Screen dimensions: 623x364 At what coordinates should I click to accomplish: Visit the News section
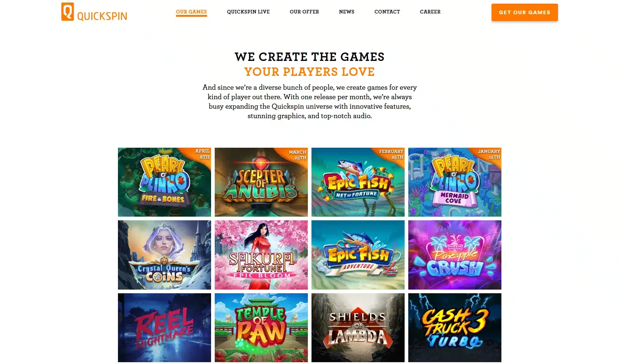point(347,12)
